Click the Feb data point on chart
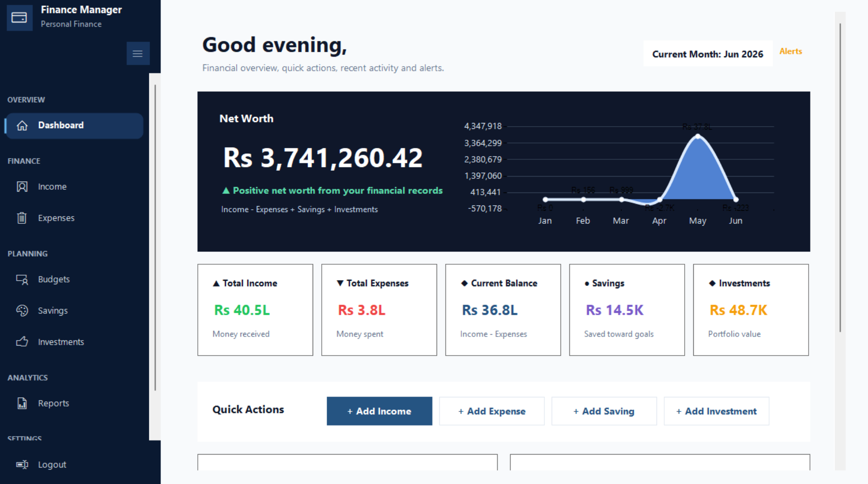The image size is (868, 484). (x=584, y=200)
